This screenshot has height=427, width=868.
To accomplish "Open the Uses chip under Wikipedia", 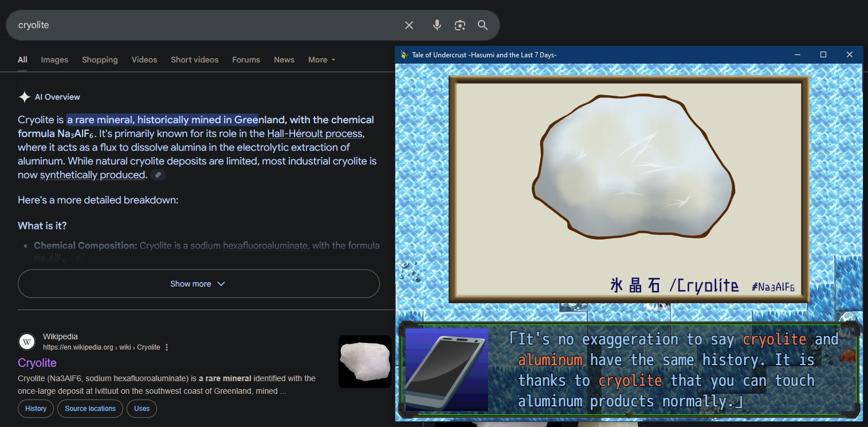I will point(142,409).
